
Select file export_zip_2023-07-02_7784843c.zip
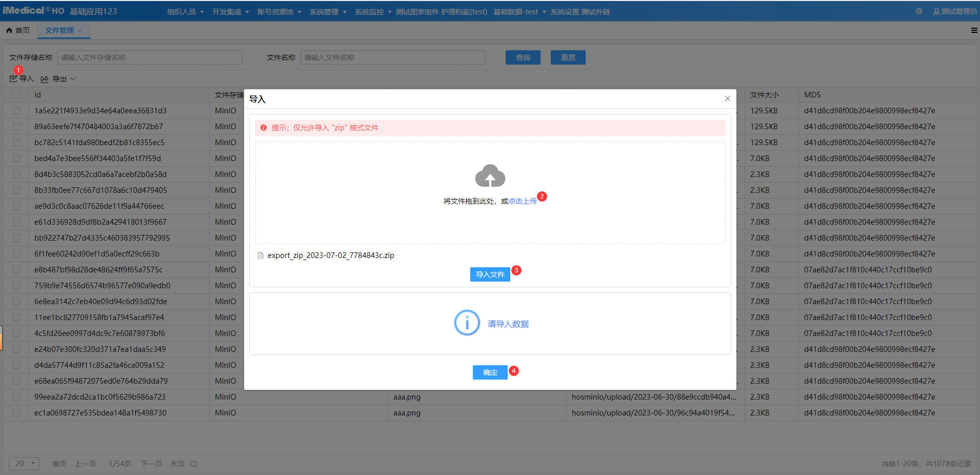pos(331,255)
